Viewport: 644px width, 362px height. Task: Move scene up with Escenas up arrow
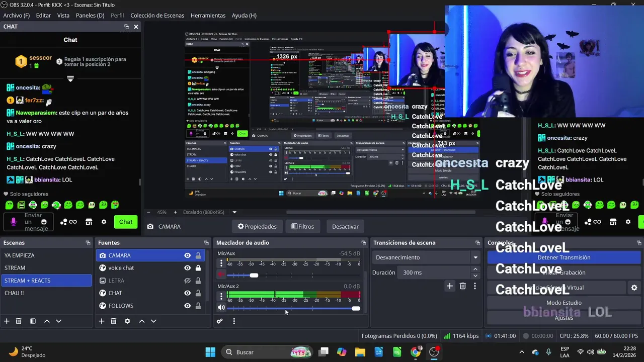coord(47,321)
